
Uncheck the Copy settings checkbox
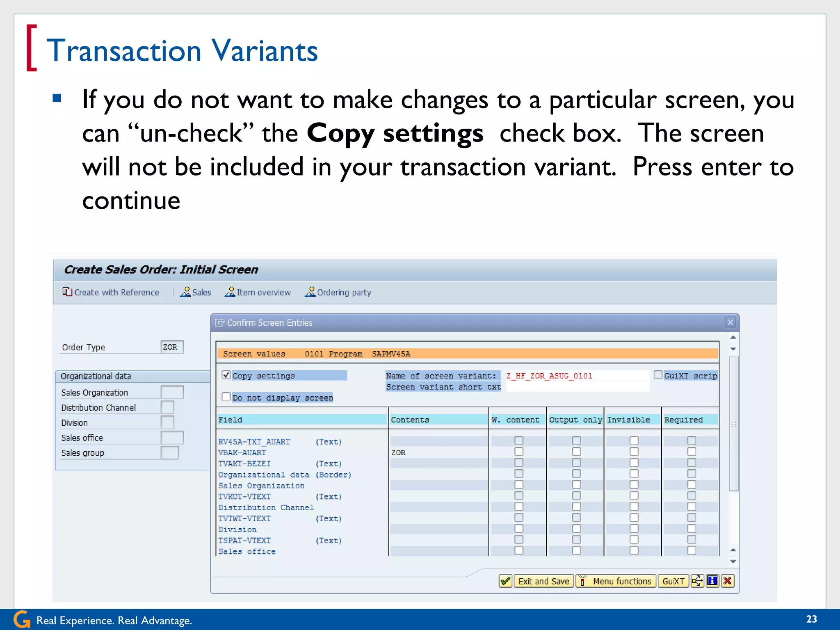click(226, 375)
